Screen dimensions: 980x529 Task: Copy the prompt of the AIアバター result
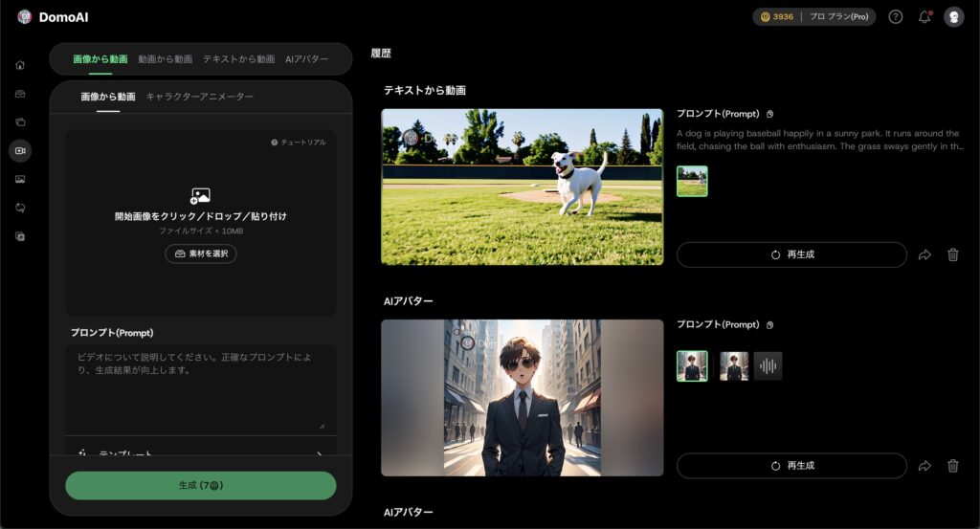770,325
